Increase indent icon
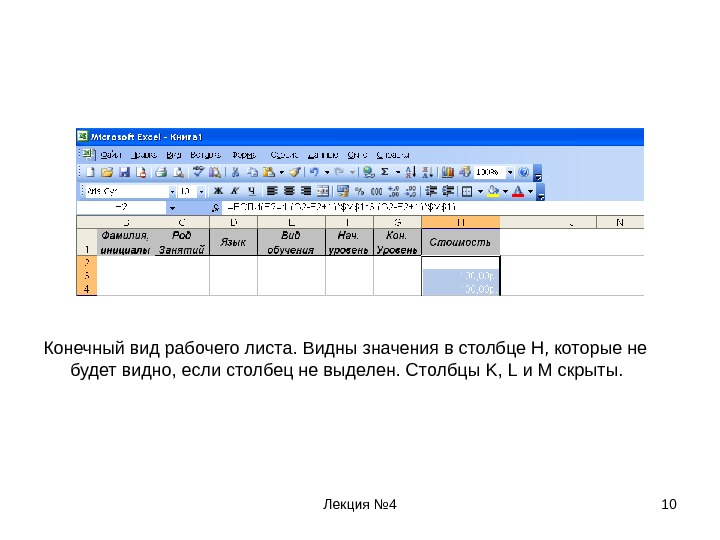Screen dimensions: 720x540 point(448,191)
